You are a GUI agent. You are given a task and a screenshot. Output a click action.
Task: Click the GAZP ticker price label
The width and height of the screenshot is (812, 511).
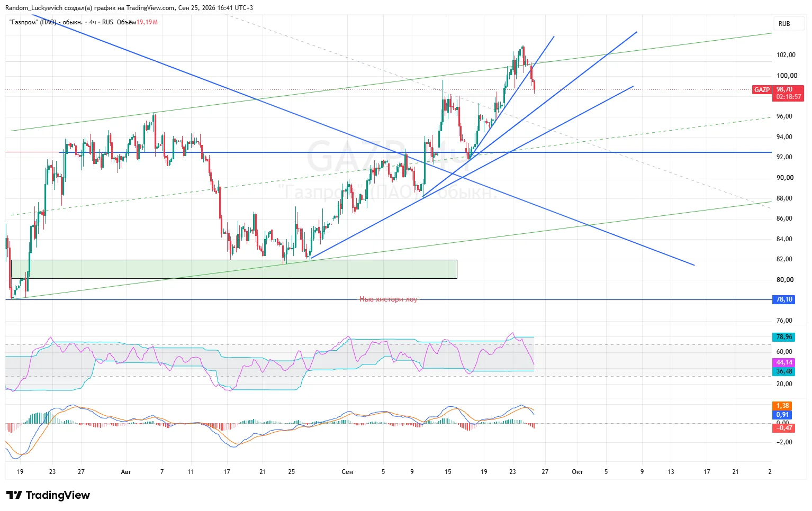click(762, 90)
